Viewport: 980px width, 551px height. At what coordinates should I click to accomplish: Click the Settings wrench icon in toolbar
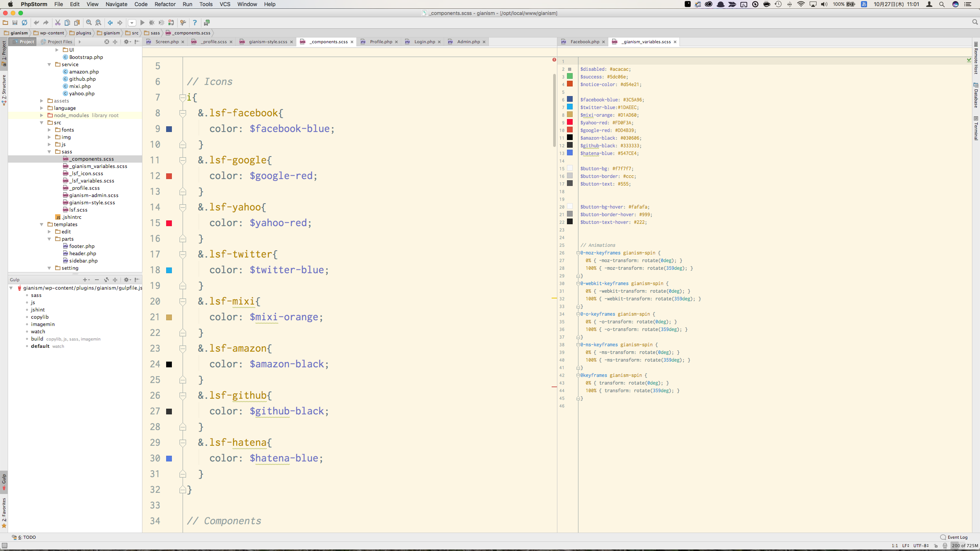pyautogui.click(x=183, y=23)
